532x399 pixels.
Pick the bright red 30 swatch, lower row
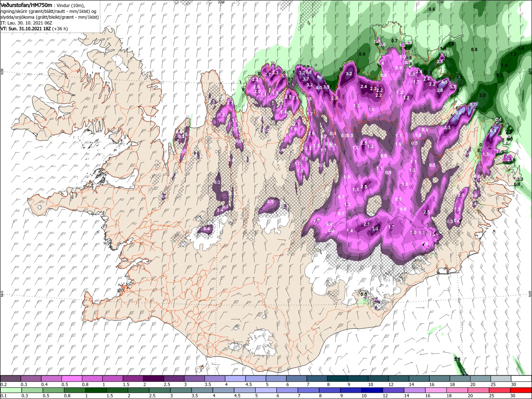(521, 390)
